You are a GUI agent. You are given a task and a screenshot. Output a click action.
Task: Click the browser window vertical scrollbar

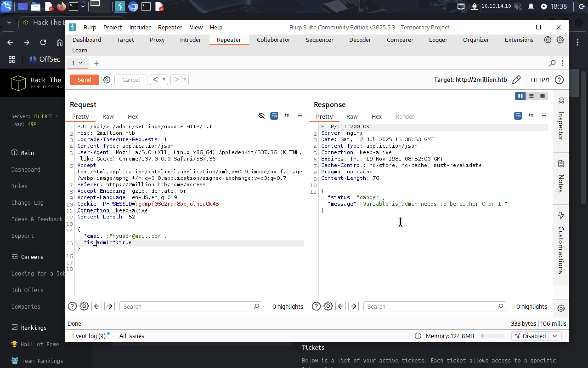[x=584, y=138]
